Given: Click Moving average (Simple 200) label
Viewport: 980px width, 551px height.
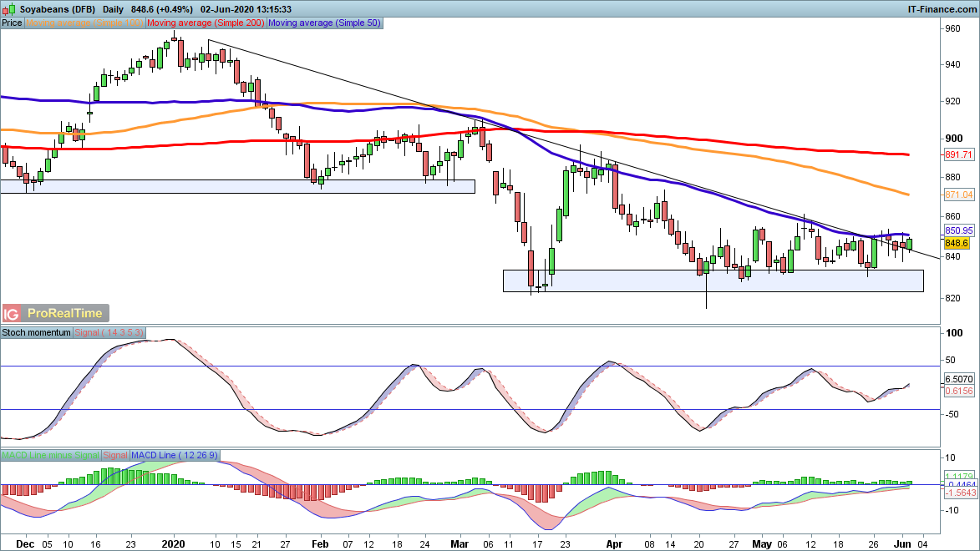Looking at the screenshot, I should (206, 23).
